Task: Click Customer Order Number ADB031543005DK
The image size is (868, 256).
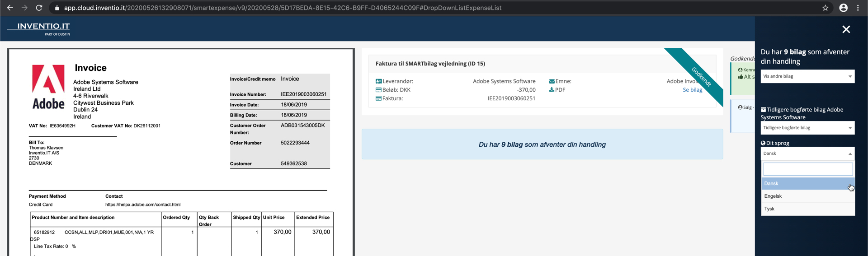Action: tap(302, 126)
